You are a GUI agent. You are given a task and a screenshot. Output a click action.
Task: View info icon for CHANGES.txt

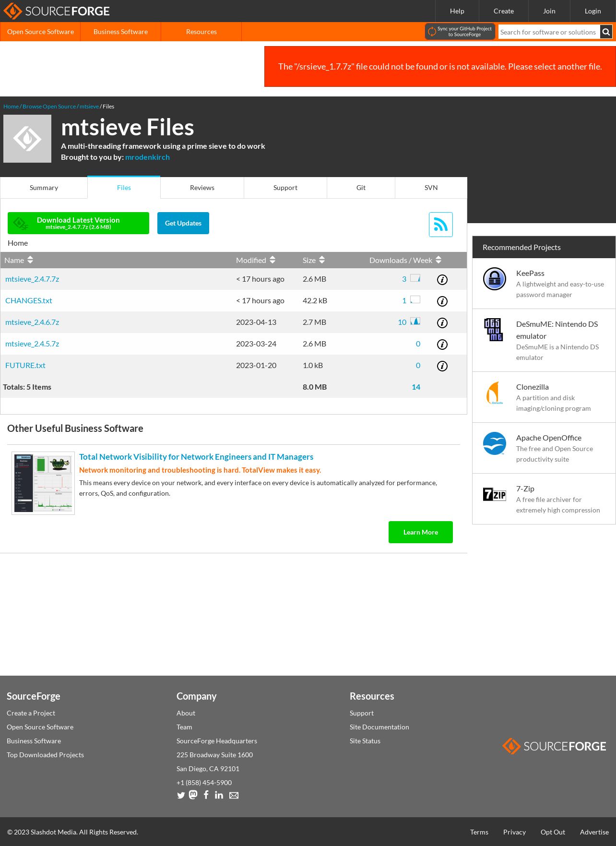tap(442, 301)
